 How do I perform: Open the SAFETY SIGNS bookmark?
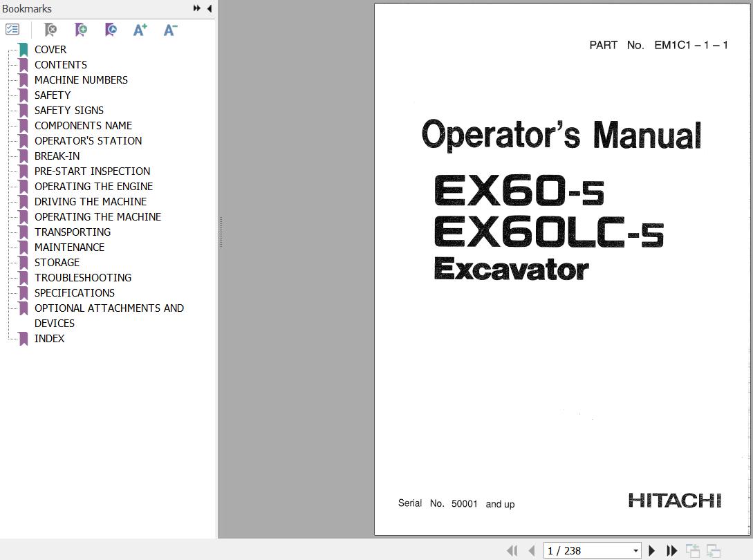[x=69, y=111]
